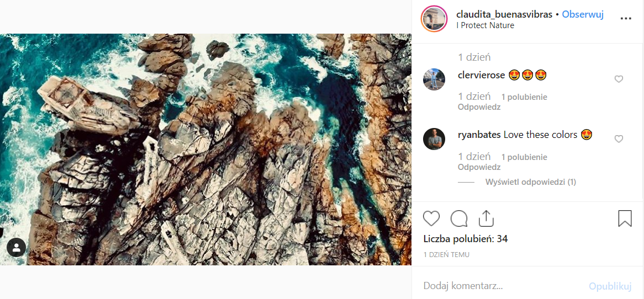The image size is (644, 299).
Task: Open ryanbates' avatar
Action: (434, 139)
